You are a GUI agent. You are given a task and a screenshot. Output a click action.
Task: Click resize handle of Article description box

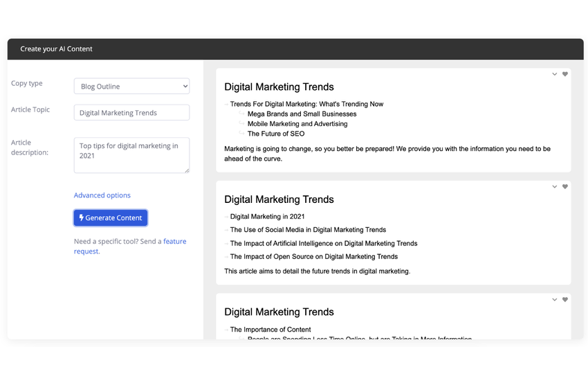[187, 170]
